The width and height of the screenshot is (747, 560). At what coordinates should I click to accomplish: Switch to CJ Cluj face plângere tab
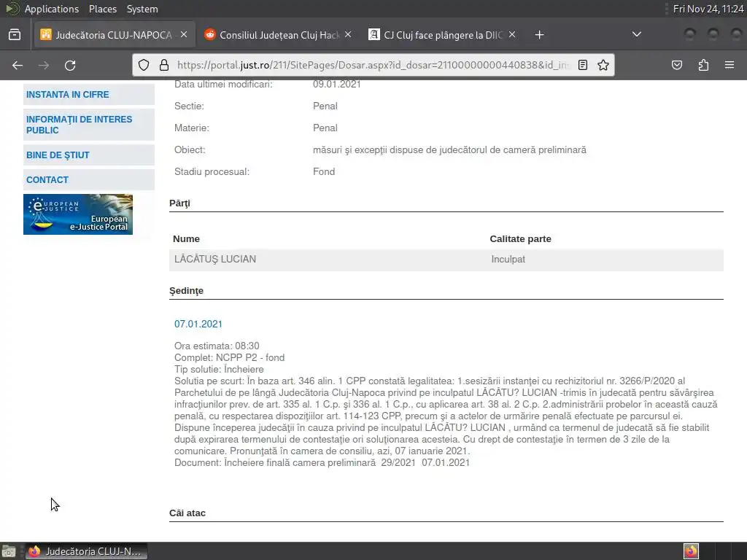[x=443, y=35]
